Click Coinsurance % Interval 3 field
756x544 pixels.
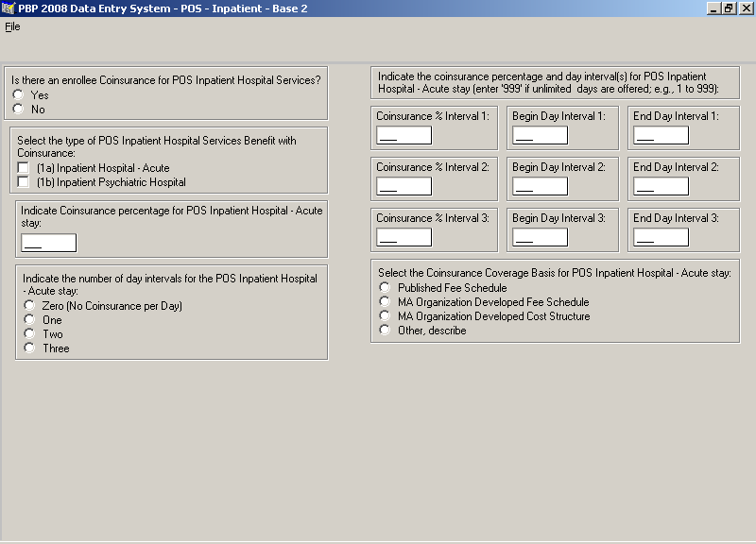pos(404,238)
